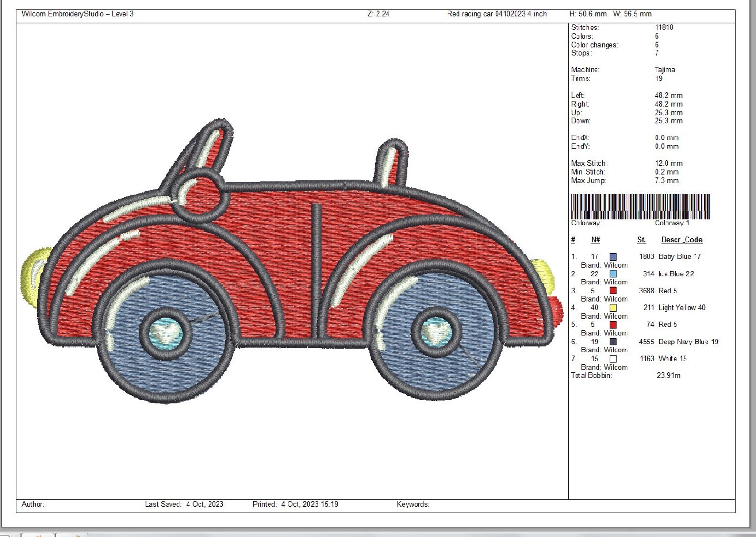Select the 'Wilcom EmbroideryStudio – Level 3' header text

coord(78,14)
